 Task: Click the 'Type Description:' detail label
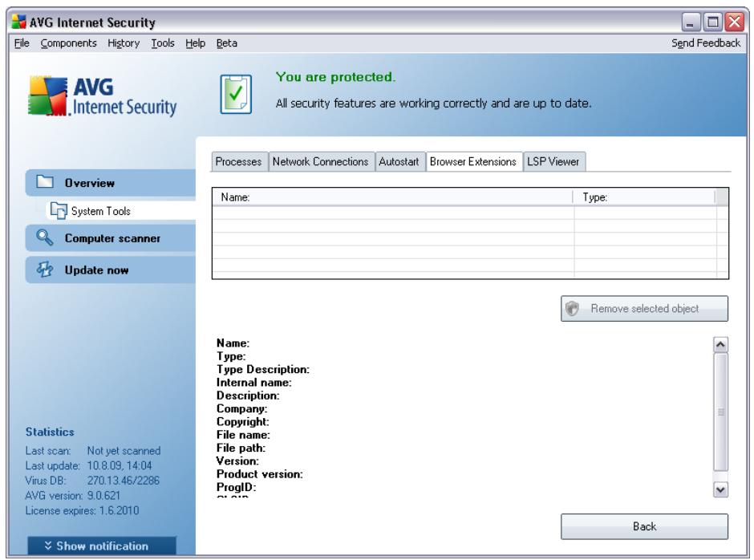point(262,369)
